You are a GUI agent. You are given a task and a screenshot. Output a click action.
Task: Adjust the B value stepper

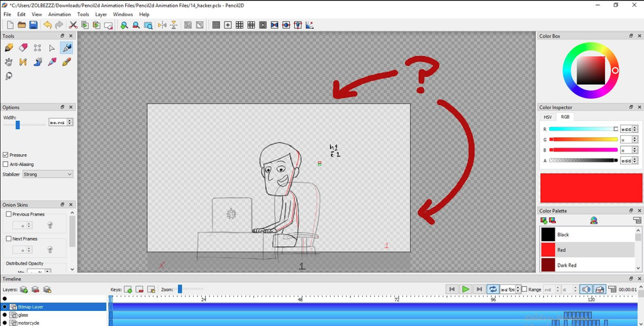click(x=635, y=150)
